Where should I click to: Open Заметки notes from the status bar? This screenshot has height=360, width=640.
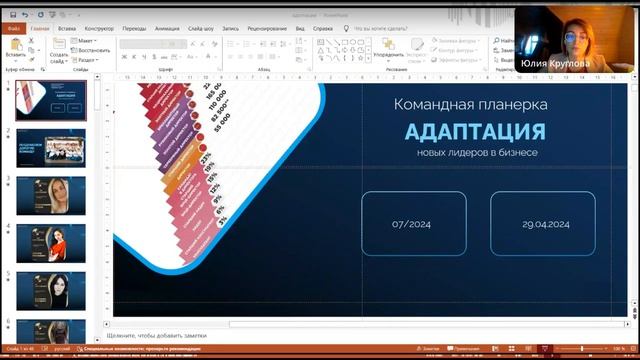pyautogui.click(x=428, y=349)
